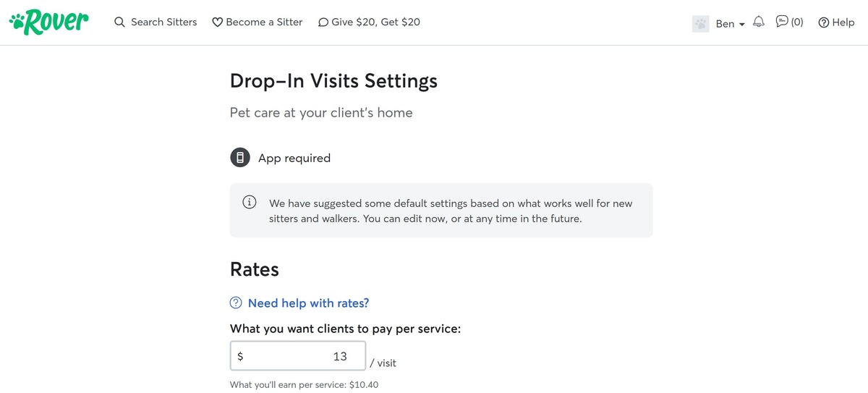Image resolution: width=868 pixels, height=393 pixels.
Task: Click the messages count (0)
Action: 797,22
